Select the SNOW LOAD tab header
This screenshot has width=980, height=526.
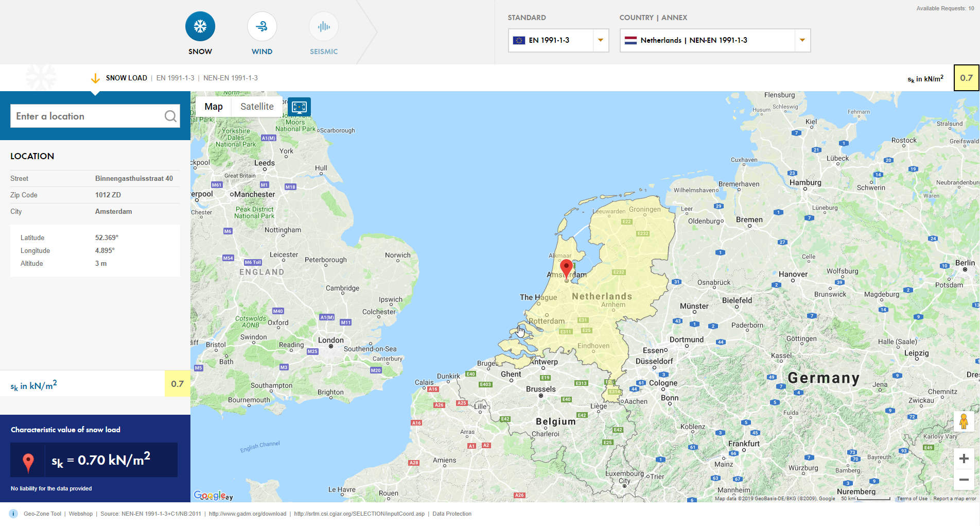click(x=126, y=78)
